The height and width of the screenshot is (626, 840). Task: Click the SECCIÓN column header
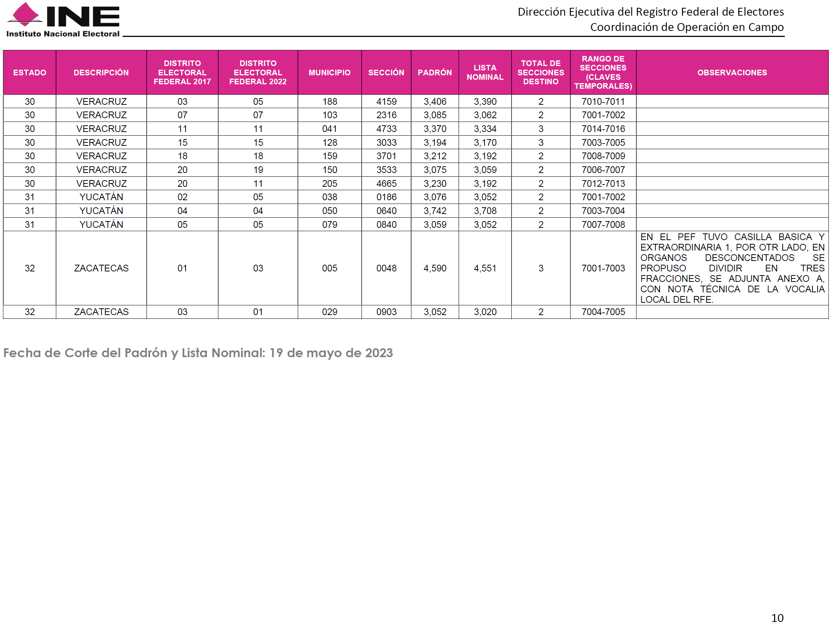coord(386,72)
